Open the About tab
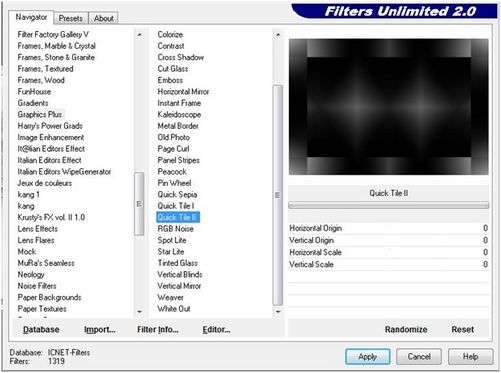501x373 pixels. click(x=103, y=18)
